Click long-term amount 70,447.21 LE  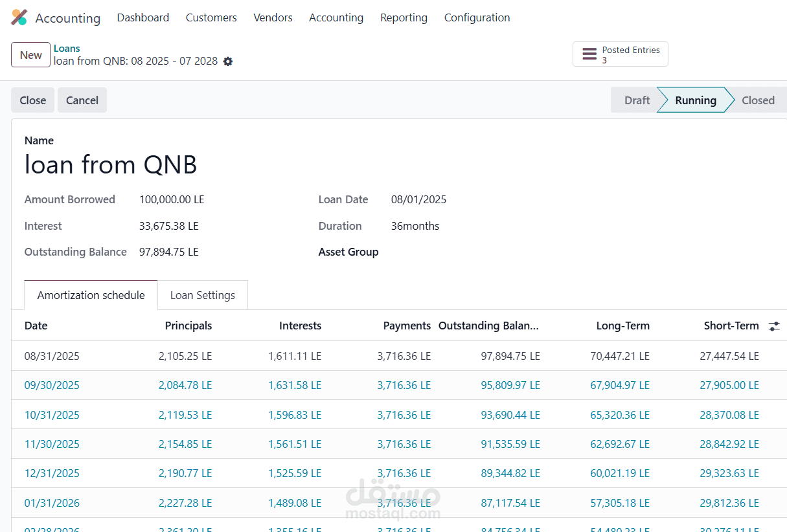(620, 356)
